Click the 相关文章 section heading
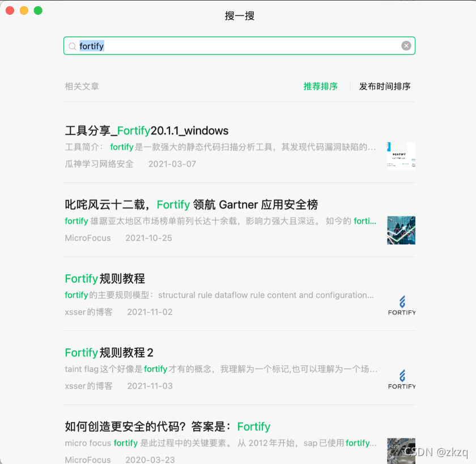476x464 pixels. (x=82, y=87)
